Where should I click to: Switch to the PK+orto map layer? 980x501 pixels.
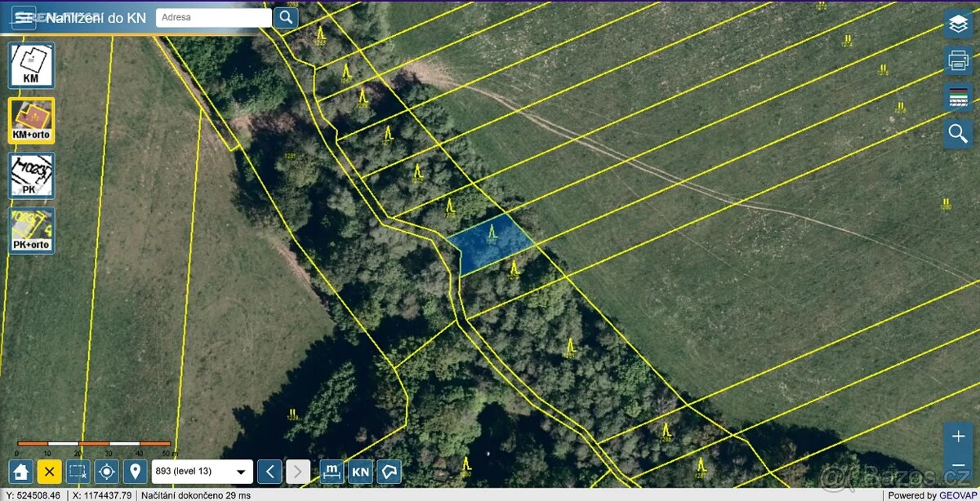click(x=32, y=230)
